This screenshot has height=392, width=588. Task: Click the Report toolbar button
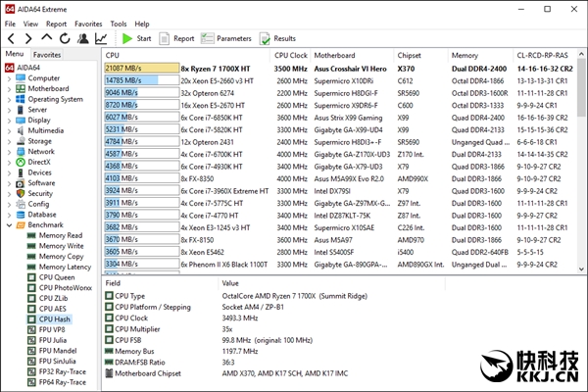tap(176, 38)
